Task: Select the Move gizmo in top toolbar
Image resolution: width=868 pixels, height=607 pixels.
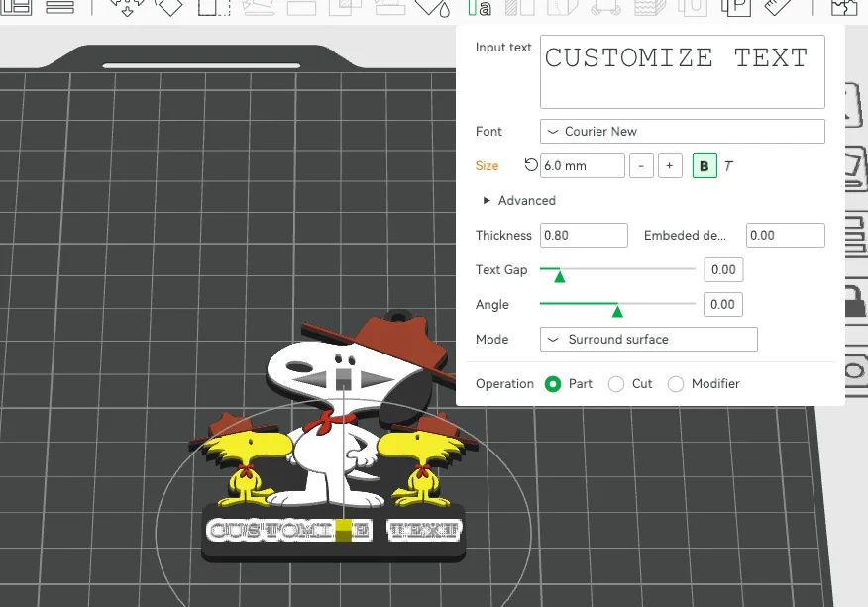Action: point(127,7)
